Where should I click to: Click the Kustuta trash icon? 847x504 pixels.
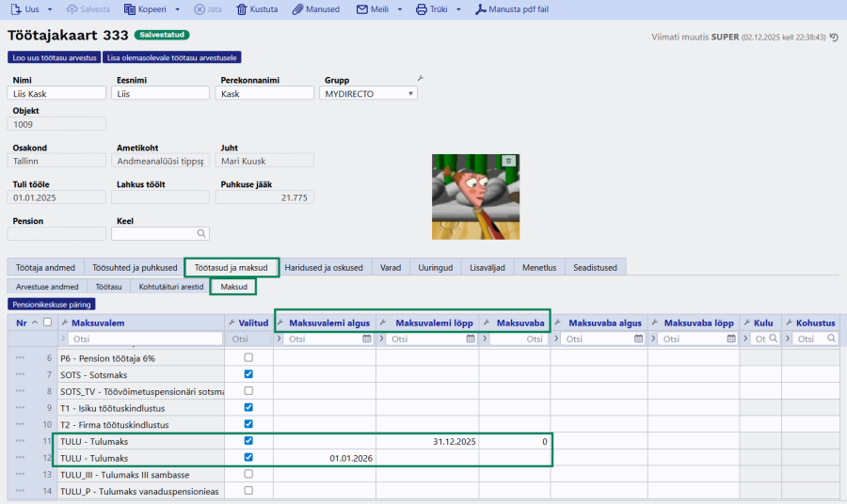pos(243,9)
